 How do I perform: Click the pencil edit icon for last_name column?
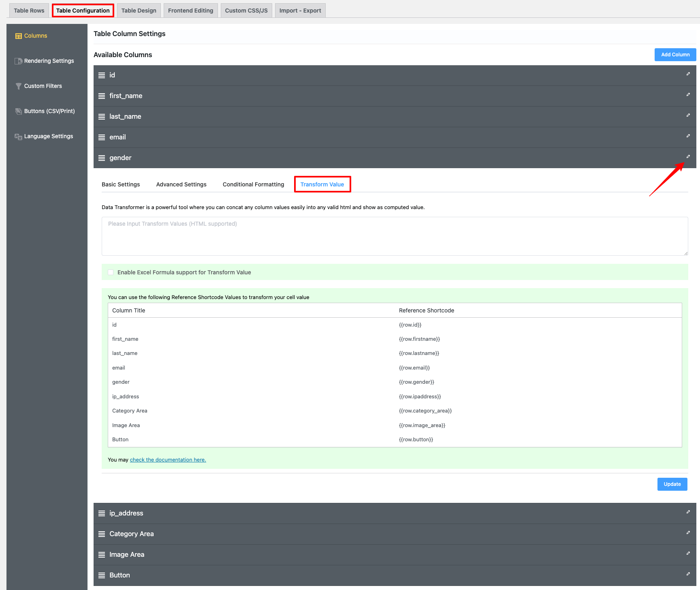click(x=688, y=115)
